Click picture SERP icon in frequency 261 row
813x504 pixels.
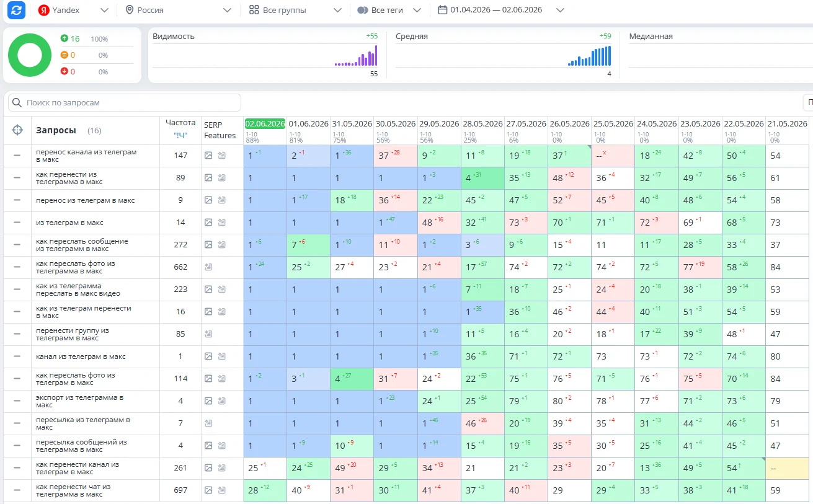[208, 468]
